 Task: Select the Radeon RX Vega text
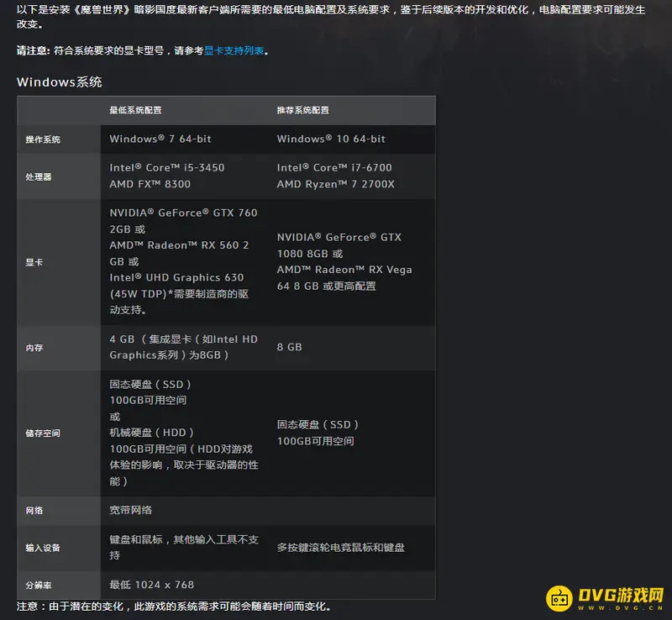(x=364, y=270)
